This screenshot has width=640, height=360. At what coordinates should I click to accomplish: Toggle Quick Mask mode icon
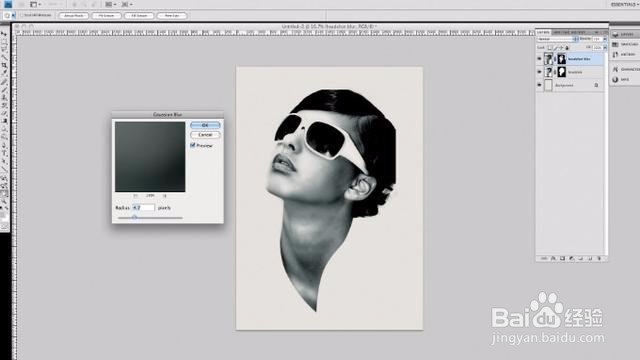pos(4,226)
